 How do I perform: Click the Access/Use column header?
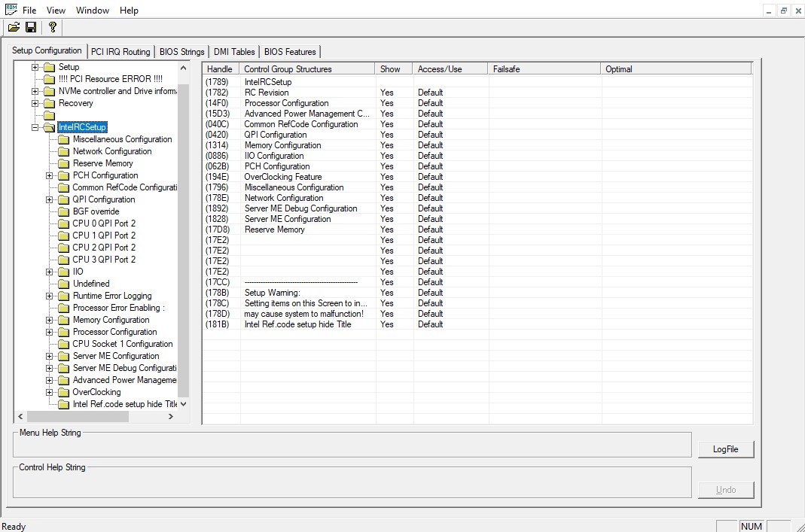pos(450,69)
